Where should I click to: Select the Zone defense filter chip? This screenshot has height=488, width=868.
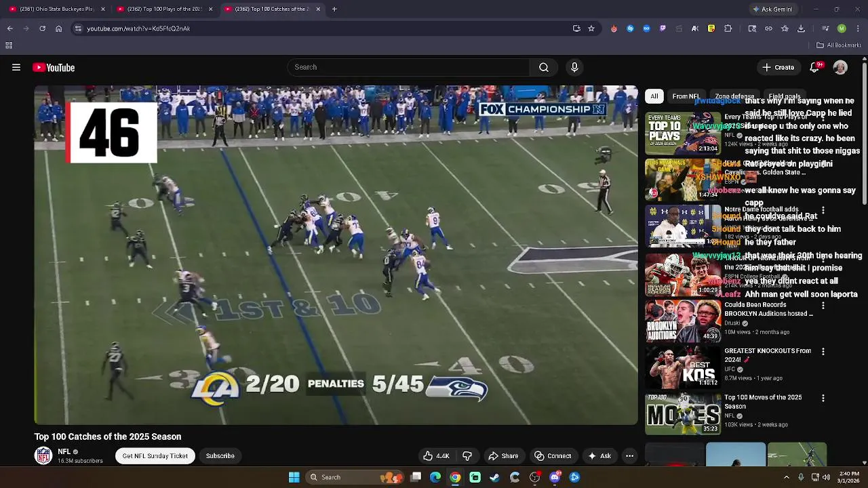tap(734, 96)
